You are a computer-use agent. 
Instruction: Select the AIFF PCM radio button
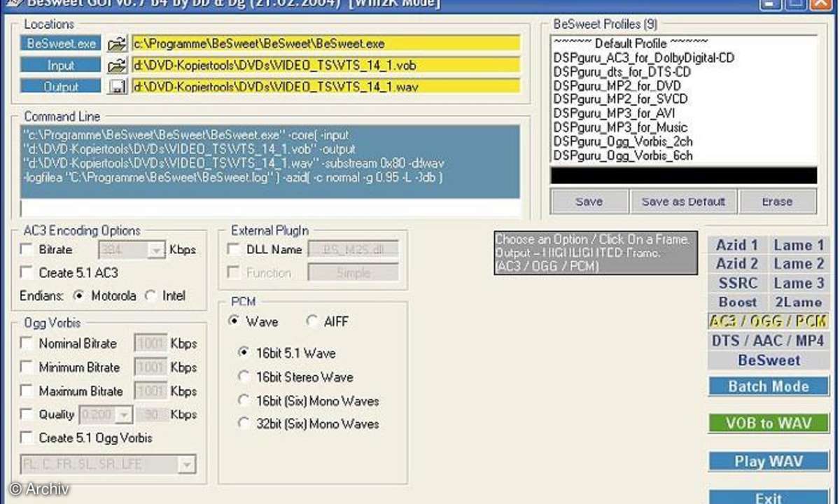[x=311, y=322]
